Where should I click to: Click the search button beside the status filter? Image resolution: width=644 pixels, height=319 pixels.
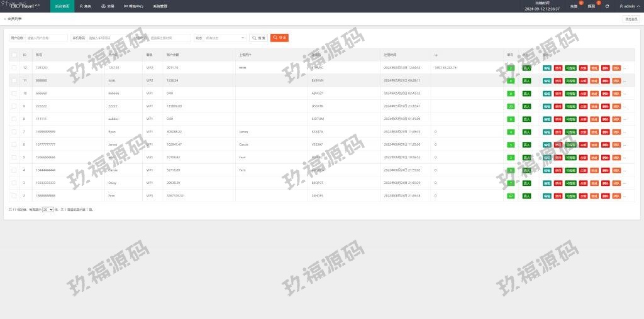[258, 38]
